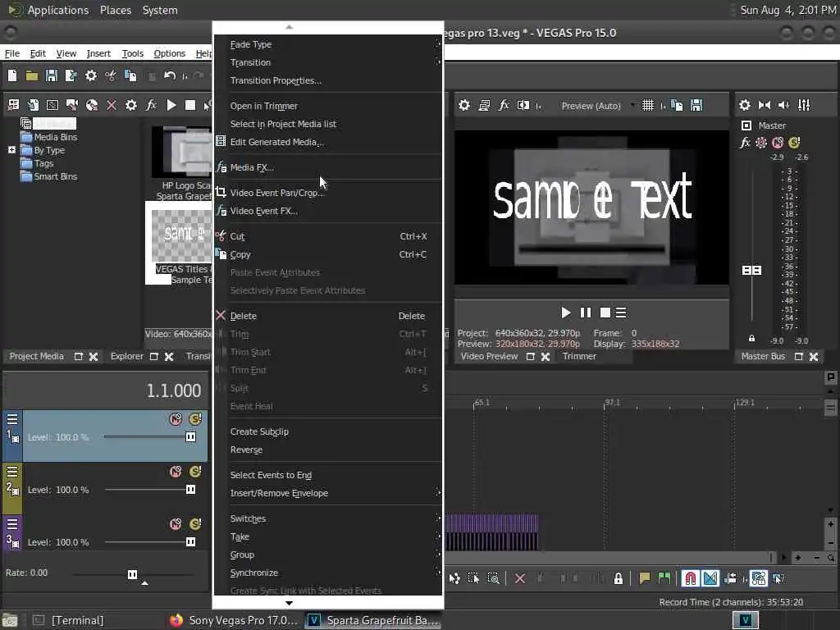The height and width of the screenshot is (630, 840).
Task: Open the mixing console sliders icon
Action: coord(804,105)
